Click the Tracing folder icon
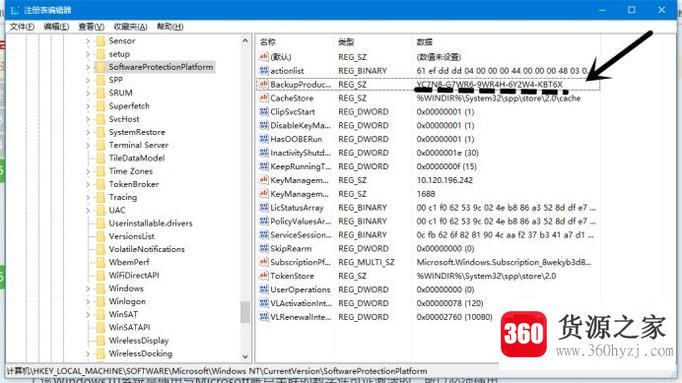682x383 pixels. (x=100, y=197)
